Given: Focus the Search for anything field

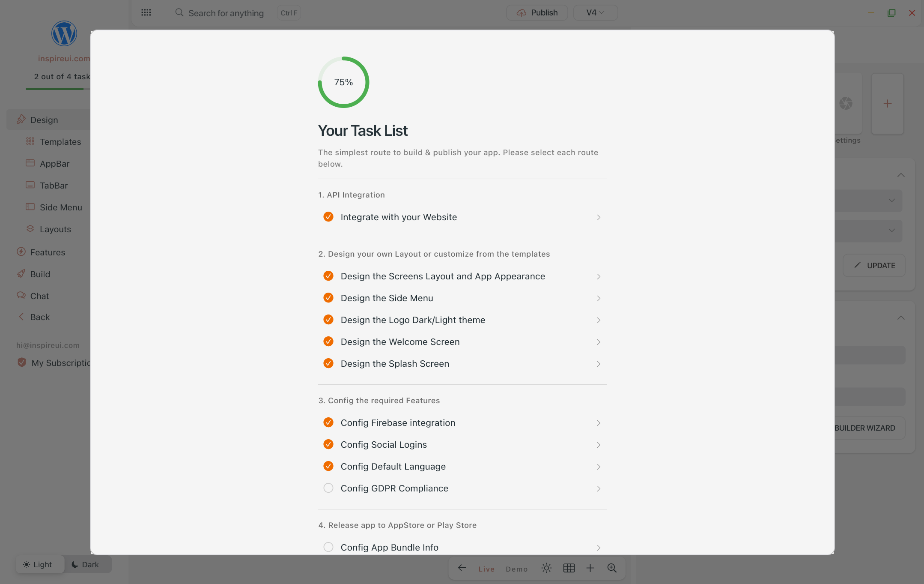Looking at the screenshot, I should pyautogui.click(x=226, y=13).
